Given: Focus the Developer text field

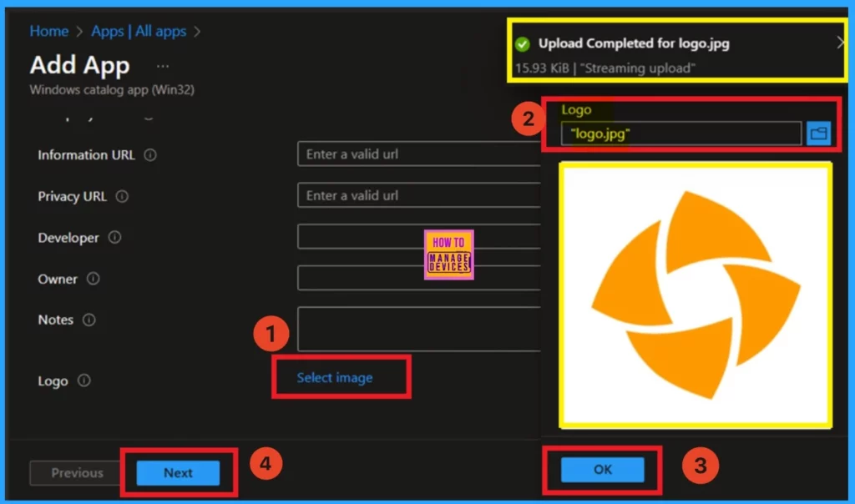Looking at the screenshot, I should pyautogui.click(x=419, y=236).
